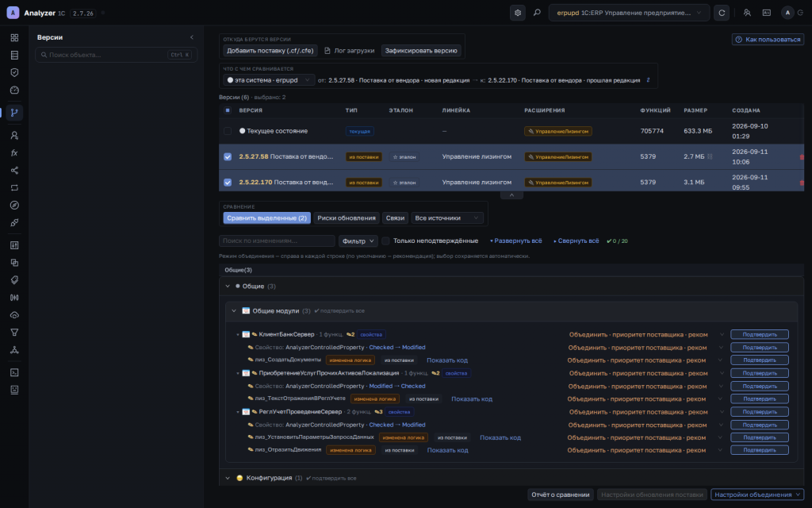Click Добавить поставку (.cf/.cfe) button
The image size is (812, 508).
(x=270, y=51)
